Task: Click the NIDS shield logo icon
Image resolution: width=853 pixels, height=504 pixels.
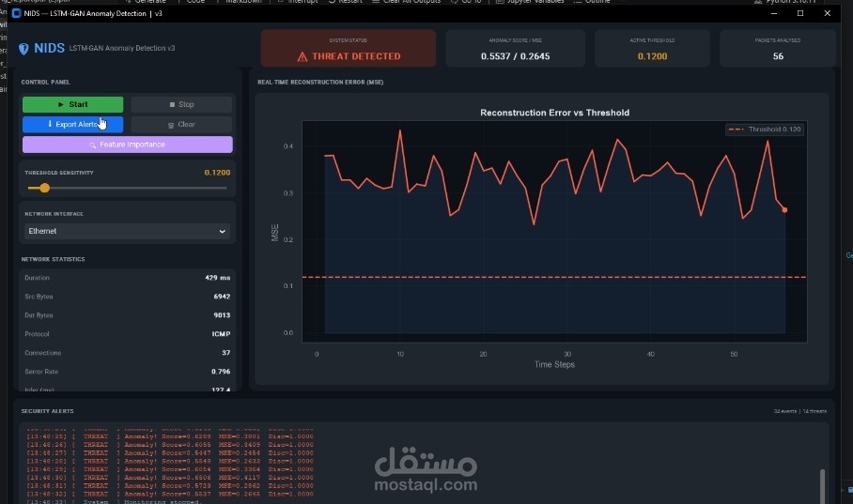Action: pos(23,49)
